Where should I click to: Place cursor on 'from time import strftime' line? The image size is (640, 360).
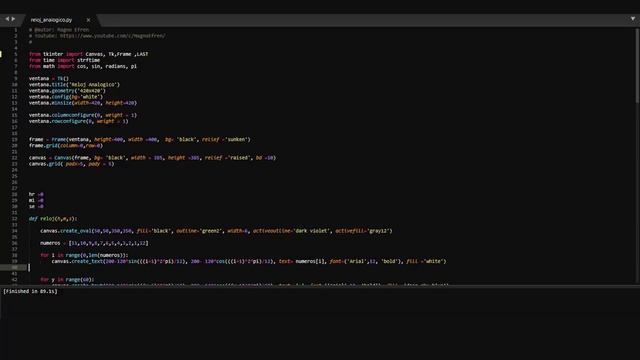pyautogui.click(x=64, y=60)
